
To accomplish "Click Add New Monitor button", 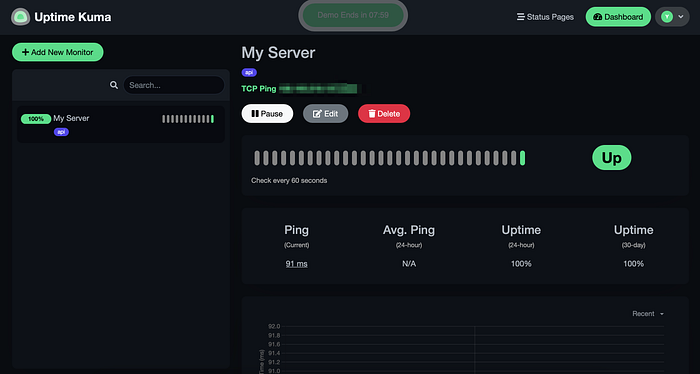I will point(58,52).
